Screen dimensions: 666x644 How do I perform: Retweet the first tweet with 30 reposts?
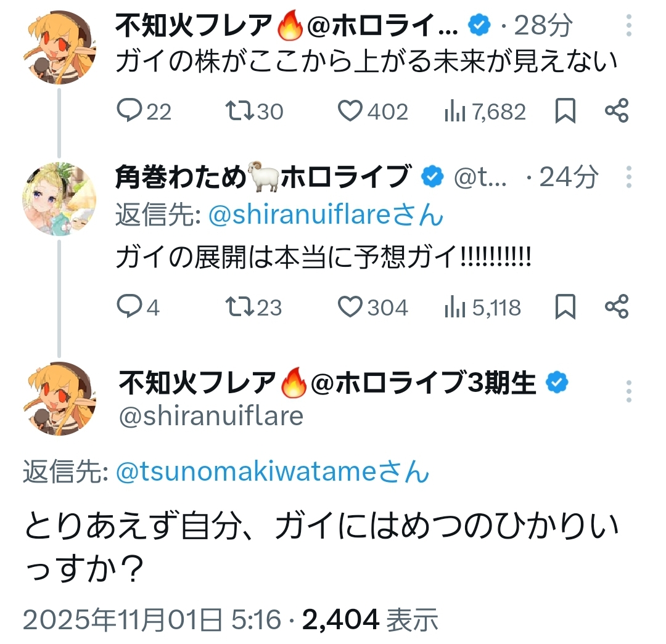pyautogui.click(x=239, y=112)
